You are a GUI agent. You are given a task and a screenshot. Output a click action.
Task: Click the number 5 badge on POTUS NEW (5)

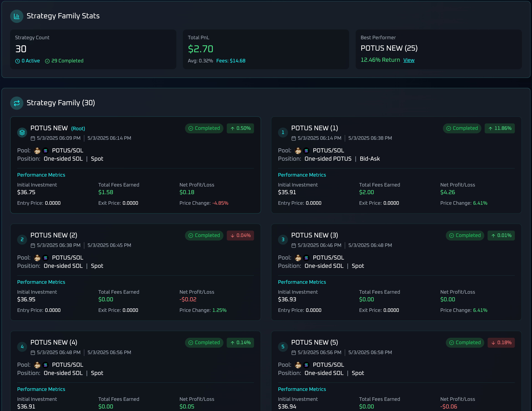(x=283, y=347)
